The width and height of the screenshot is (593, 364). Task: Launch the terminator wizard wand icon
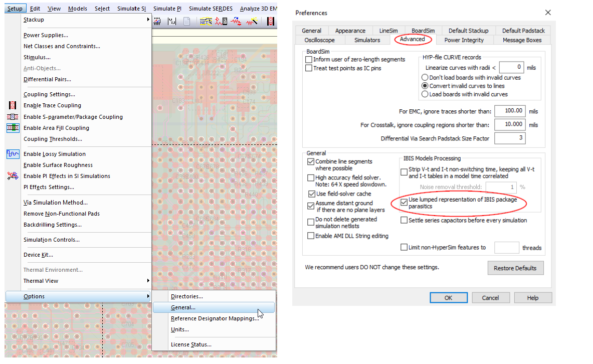pos(252,22)
